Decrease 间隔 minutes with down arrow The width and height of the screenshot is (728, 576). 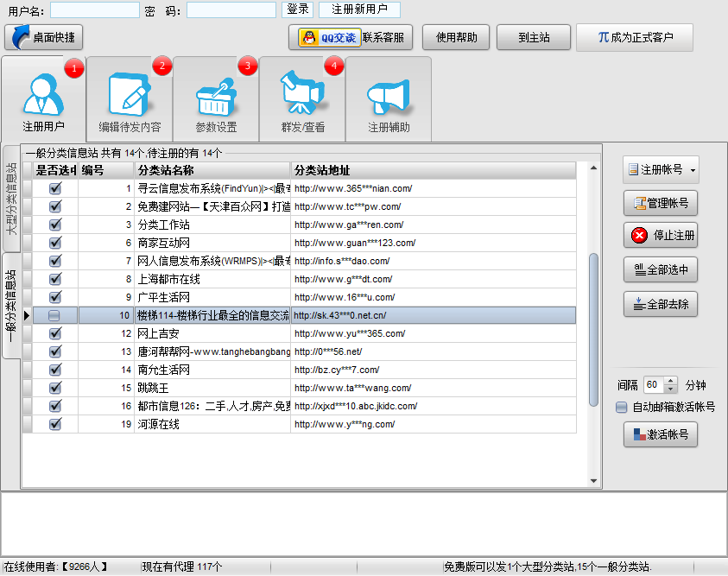click(670, 389)
